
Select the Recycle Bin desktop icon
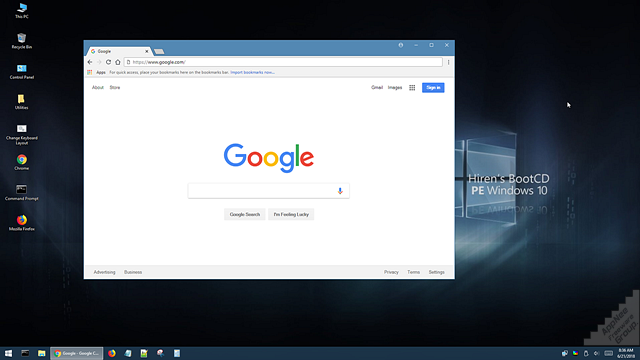[x=22, y=41]
